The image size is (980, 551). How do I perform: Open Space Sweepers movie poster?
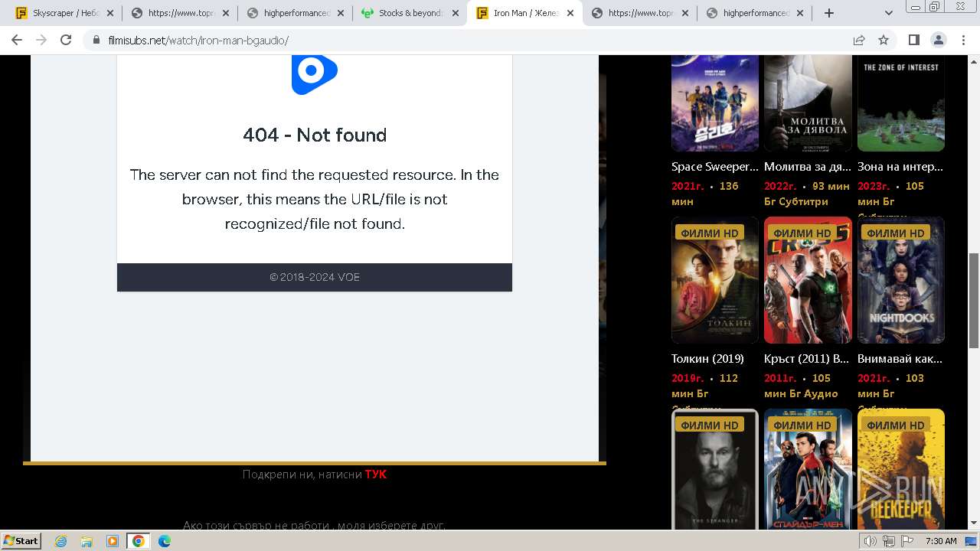point(715,103)
